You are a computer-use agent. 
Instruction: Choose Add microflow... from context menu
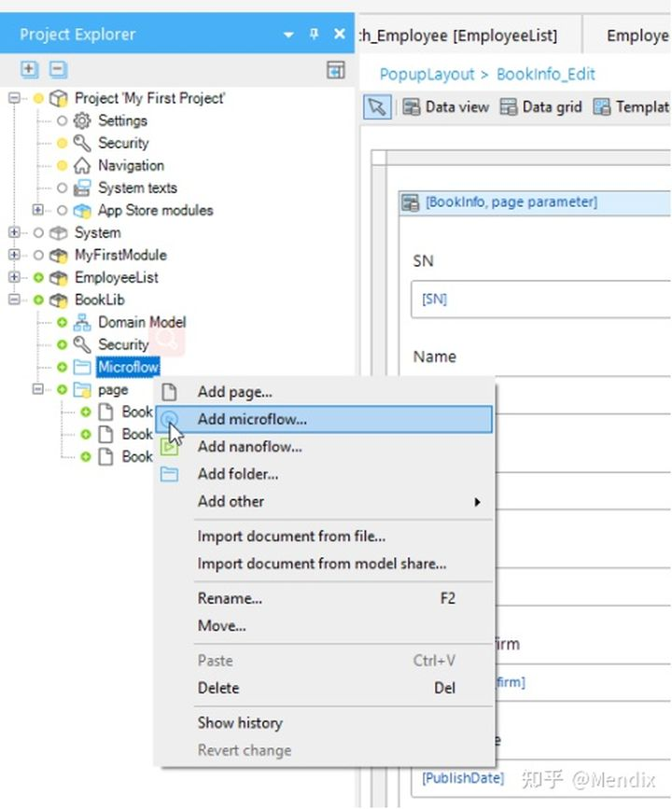[324, 420]
